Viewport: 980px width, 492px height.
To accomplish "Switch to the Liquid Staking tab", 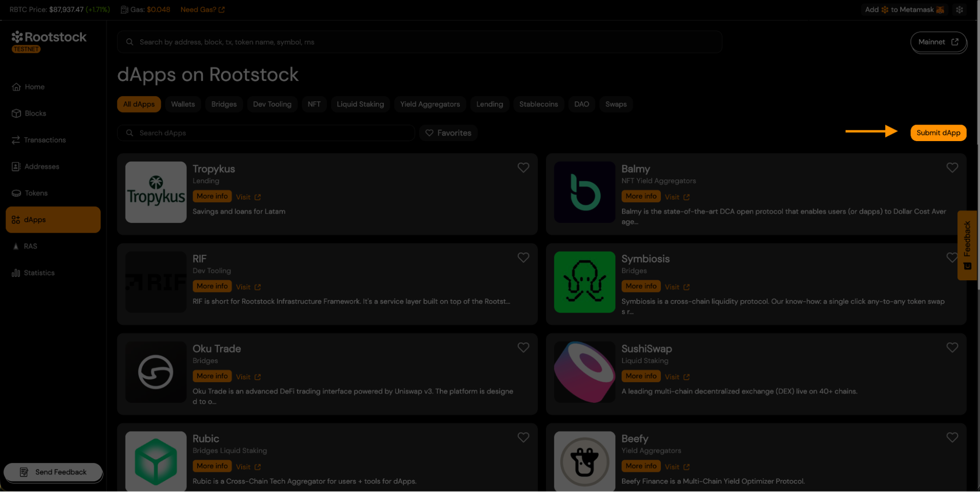I will pyautogui.click(x=360, y=104).
